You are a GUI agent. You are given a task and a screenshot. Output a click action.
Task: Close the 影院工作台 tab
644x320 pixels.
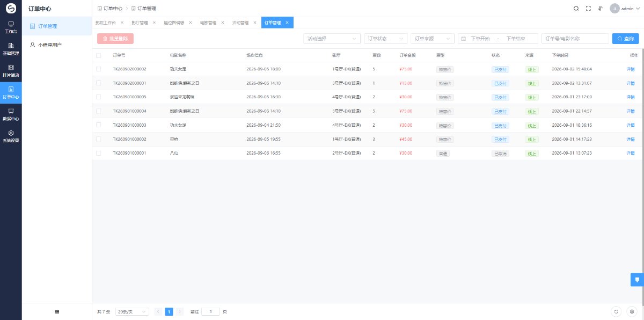tap(122, 23)
